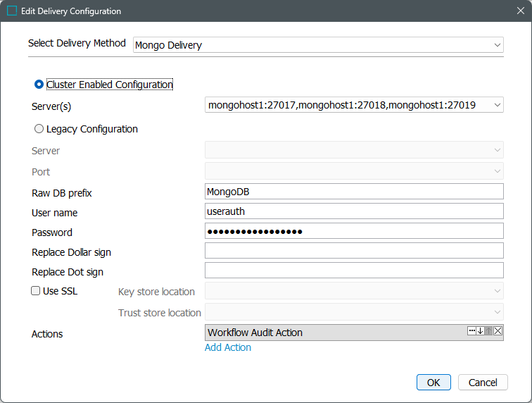The width and height of the screenshot is (532, 403).
Task: Focus the User name text field
Action: tap(354, 211)
